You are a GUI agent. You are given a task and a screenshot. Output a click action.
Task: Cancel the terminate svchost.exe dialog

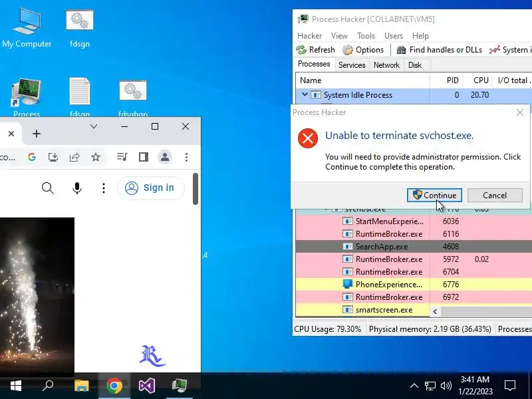[495, 195]
